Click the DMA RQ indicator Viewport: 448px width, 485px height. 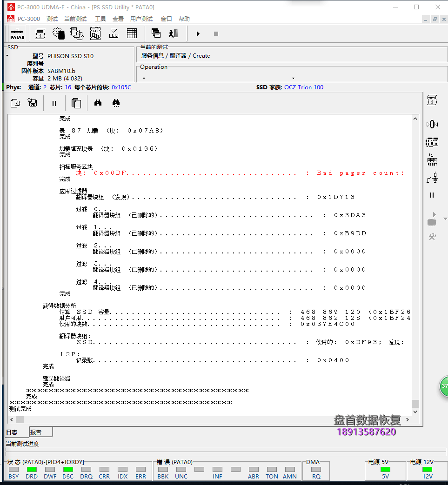coord(316,470)
